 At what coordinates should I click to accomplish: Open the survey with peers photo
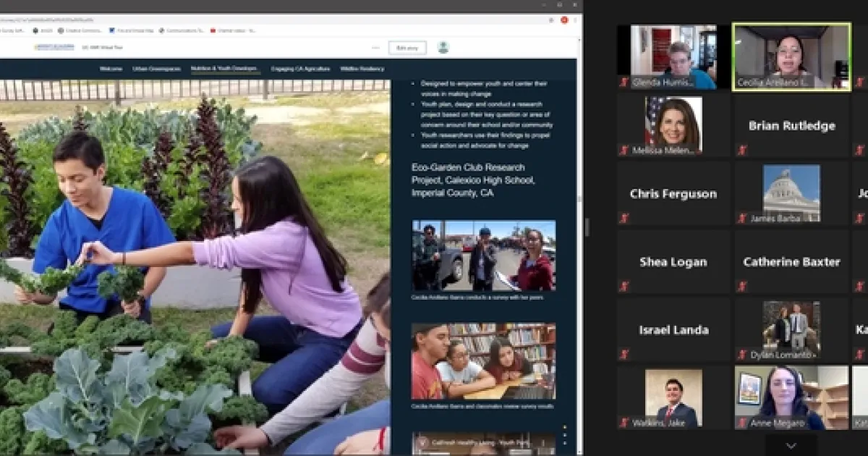click(484, 256)
